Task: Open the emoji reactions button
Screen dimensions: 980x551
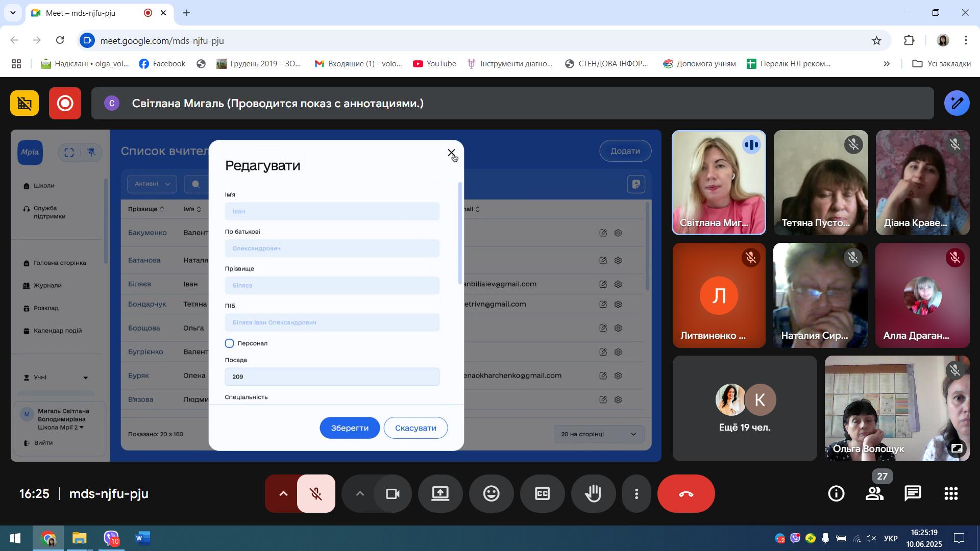Action: [x=492, y=494]
